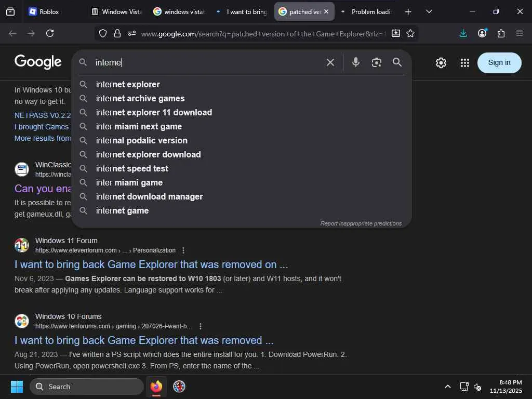Open the network status tray icon
This screenshot has height=399, width=532.
point(464,387)
